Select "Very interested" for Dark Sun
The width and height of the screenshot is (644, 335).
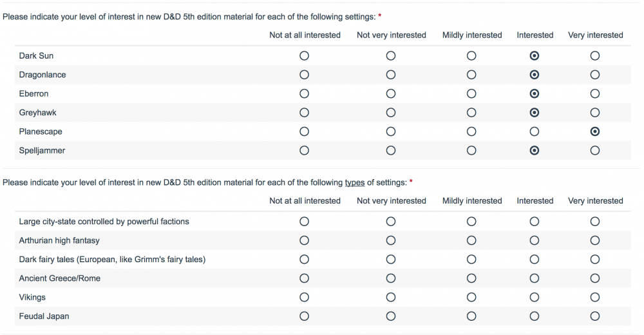click(594, 56)
